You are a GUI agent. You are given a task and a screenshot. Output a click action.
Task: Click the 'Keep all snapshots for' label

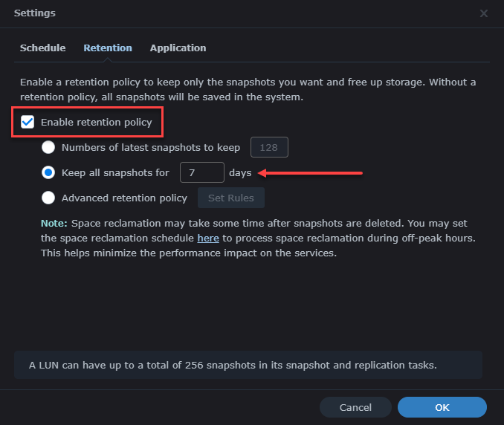(x=115, y=172)
